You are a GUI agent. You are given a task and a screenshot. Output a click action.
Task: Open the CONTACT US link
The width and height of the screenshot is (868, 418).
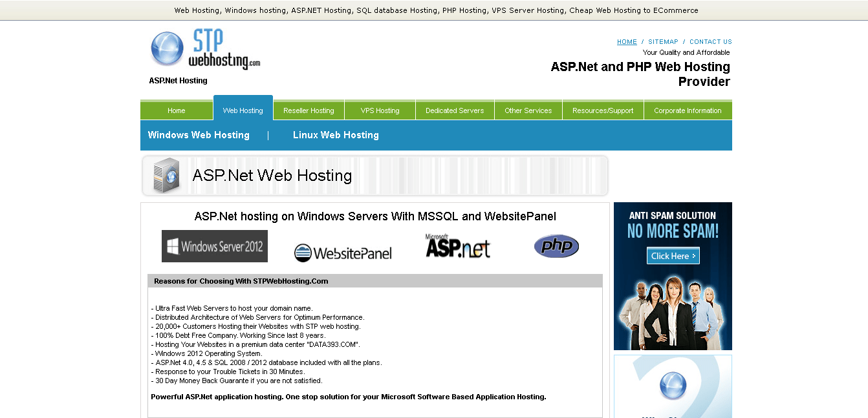point(711,42)
